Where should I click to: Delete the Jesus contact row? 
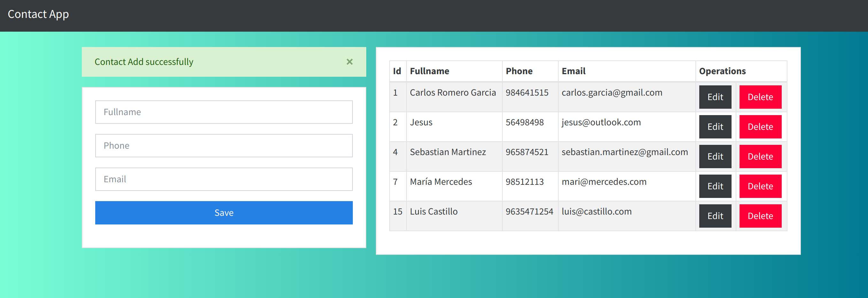[760, 127]
